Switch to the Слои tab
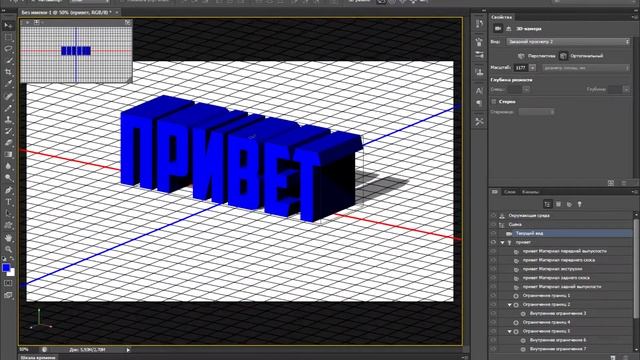The height and width of the screenshot is (360, 640). 509,192
